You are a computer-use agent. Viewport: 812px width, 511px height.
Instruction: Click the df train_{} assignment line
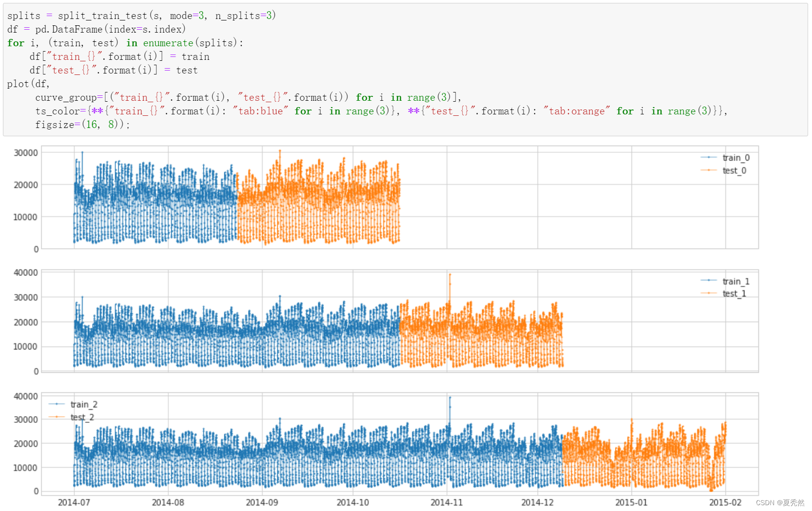(x=120, y=56)
